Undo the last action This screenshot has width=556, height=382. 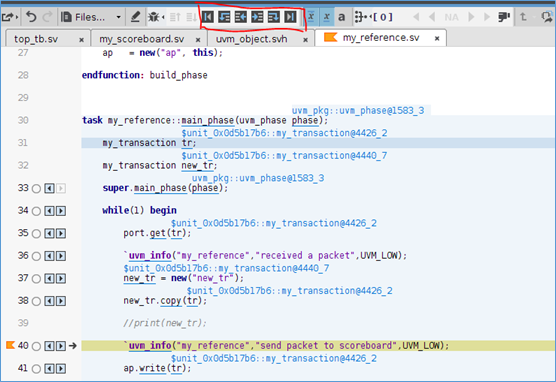[x=31, y=17]
